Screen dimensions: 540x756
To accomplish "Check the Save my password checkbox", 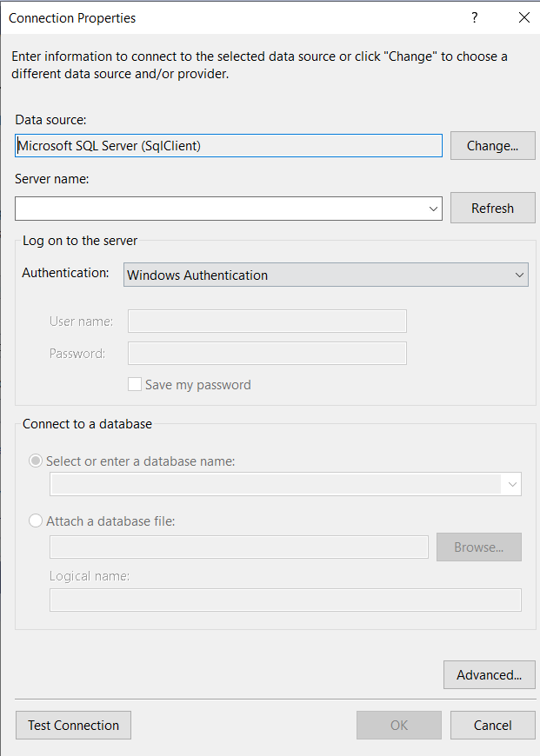I will (135, 384).
